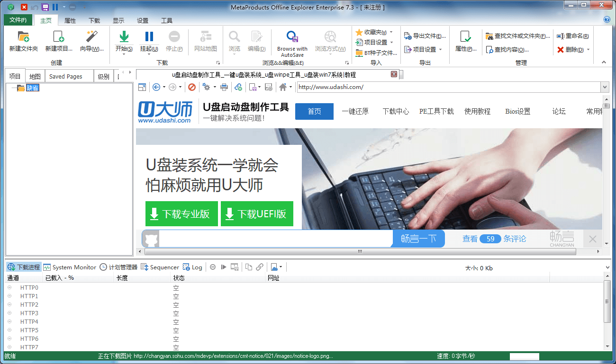The width and height of the screenshot is (616, 364).
Task: Collapse the ribbon with the chevron arrow
Action: point(604,62)
